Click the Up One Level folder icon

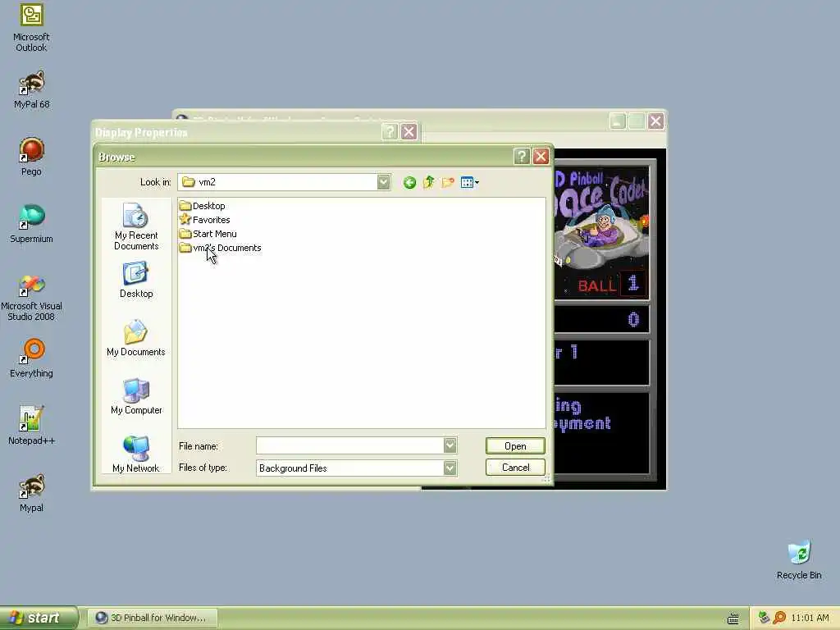click(428, 183)
